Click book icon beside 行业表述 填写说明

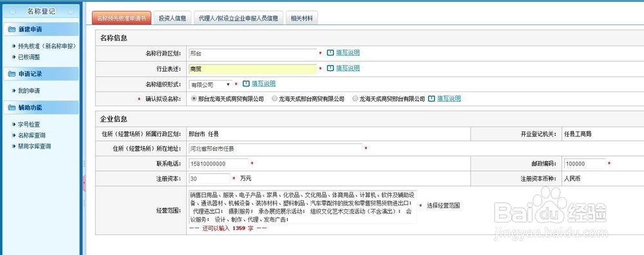[x=330, y=68]
